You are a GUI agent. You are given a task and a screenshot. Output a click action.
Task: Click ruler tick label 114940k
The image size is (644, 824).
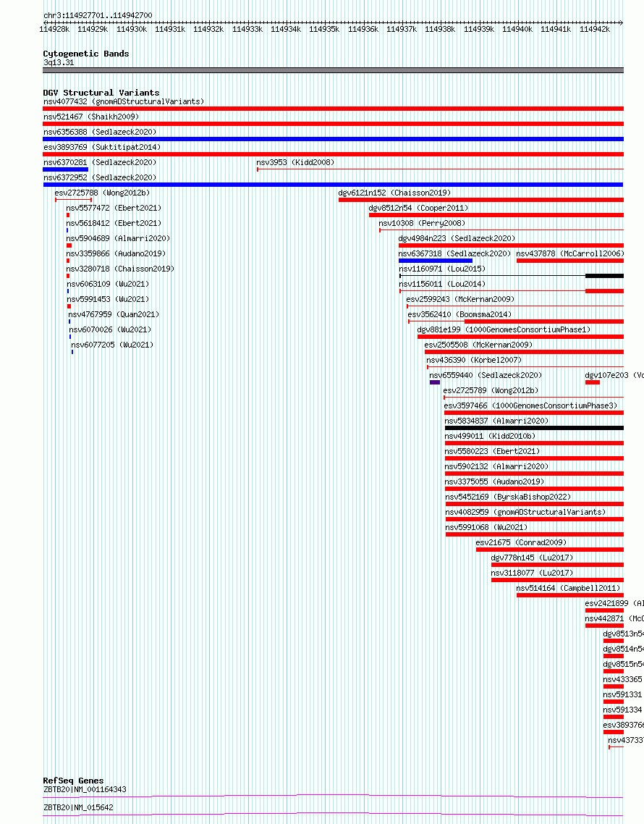point(517,30)
